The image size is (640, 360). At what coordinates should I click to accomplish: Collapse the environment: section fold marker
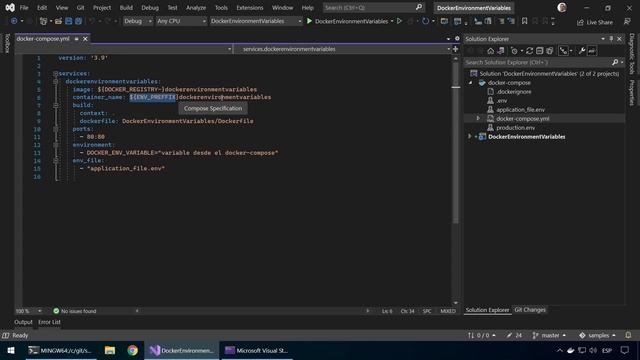(x=56, y=145)
